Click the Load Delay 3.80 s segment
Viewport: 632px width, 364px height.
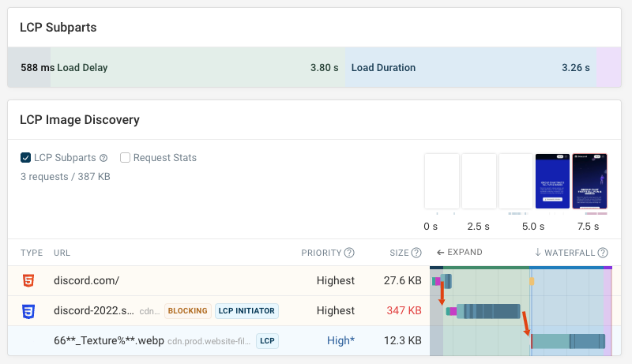pos(197,67)
